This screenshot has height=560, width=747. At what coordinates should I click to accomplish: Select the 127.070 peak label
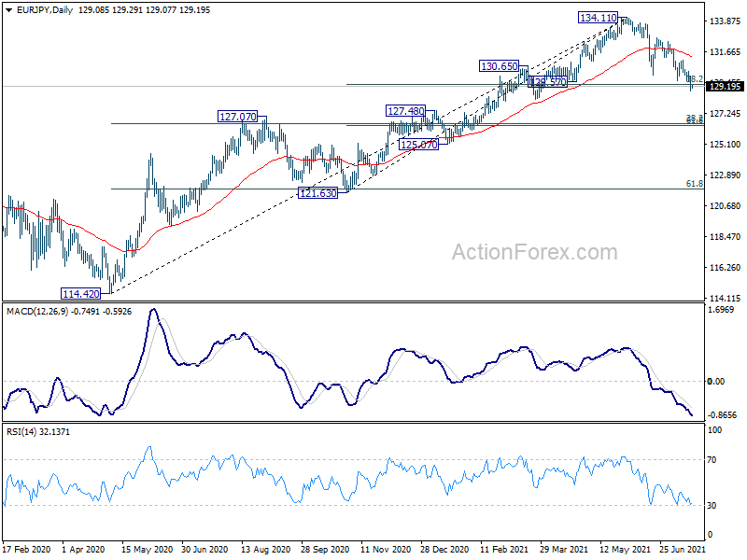pos(237,116)
